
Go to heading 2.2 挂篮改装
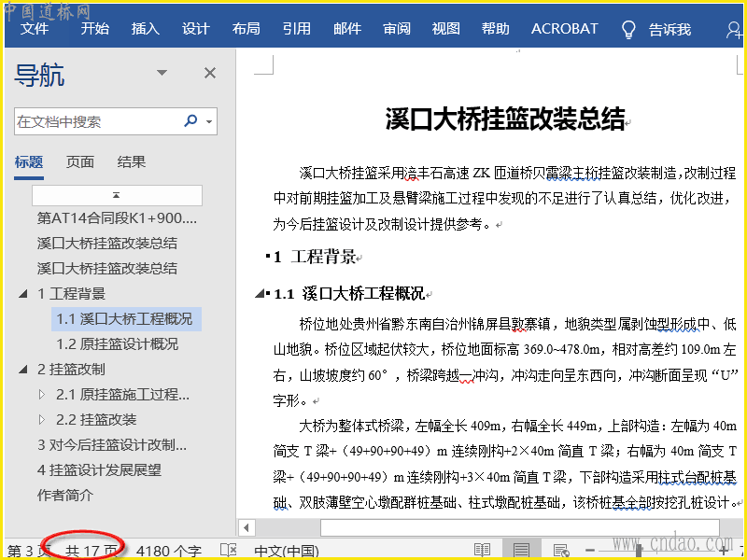(96, 420)
